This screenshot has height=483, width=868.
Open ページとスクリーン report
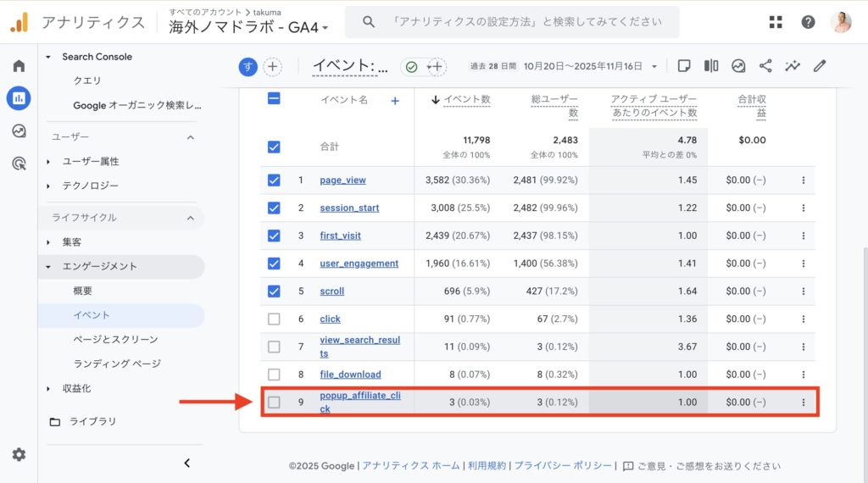click(115, 340)
